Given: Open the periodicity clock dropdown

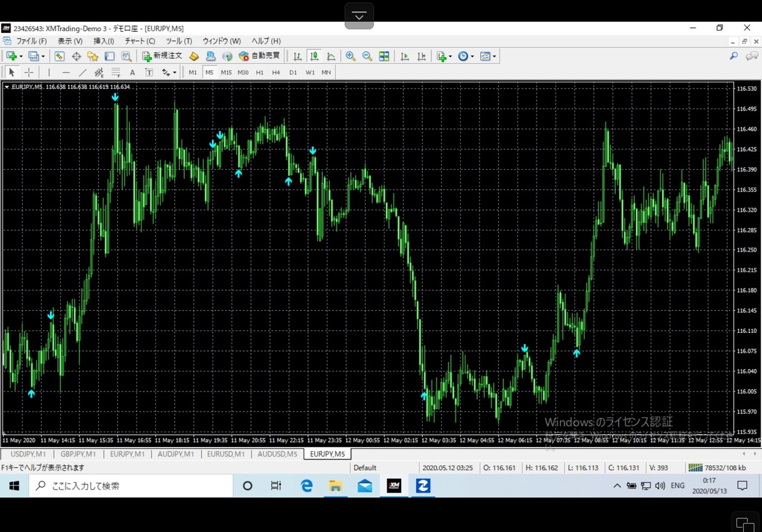Looking at the screenshot, I should pos(466,56).
